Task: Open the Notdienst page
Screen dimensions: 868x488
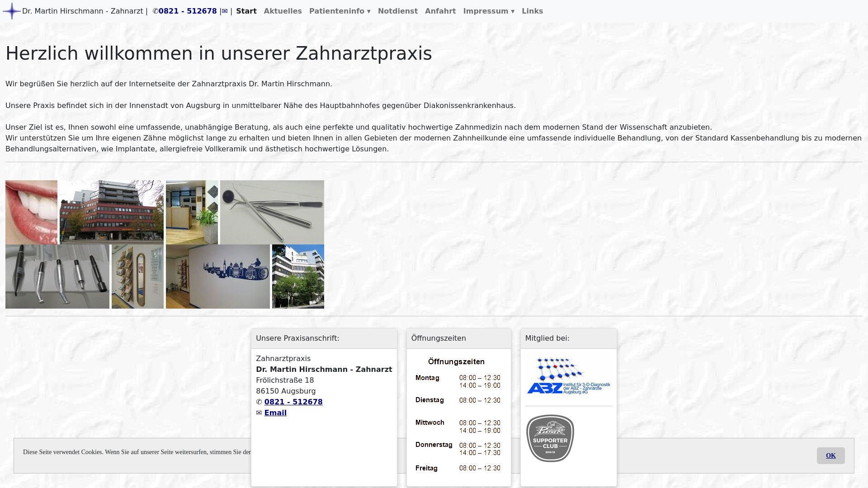Action: (398, 11)
